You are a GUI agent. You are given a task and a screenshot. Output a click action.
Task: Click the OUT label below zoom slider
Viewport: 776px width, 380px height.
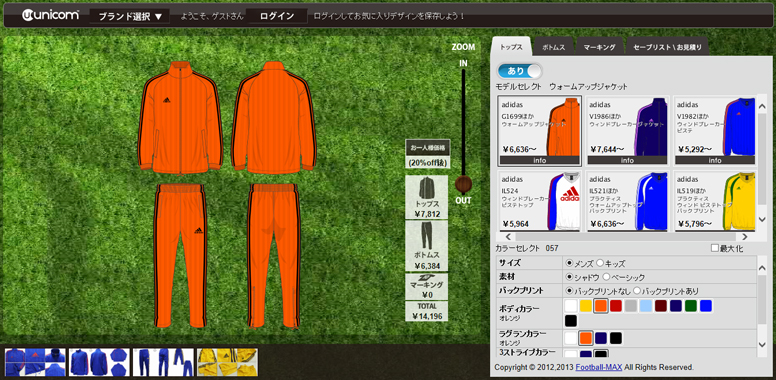tap(463, 200)
